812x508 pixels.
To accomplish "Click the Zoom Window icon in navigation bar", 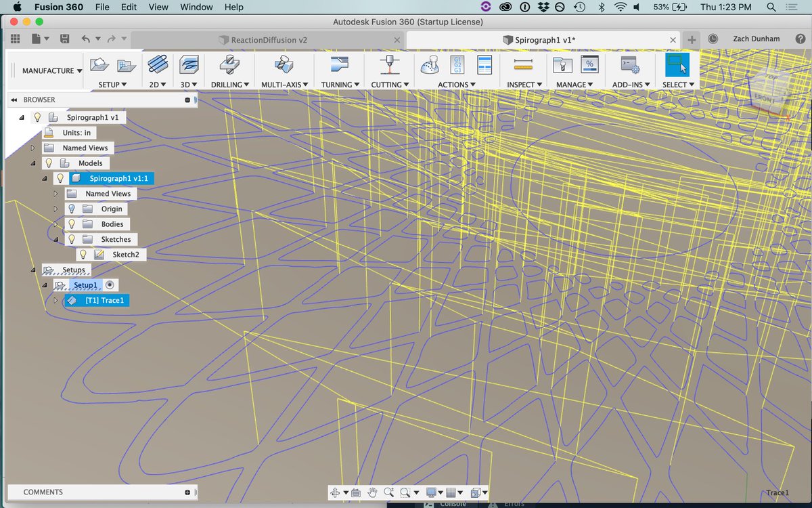I will [405, 492].
